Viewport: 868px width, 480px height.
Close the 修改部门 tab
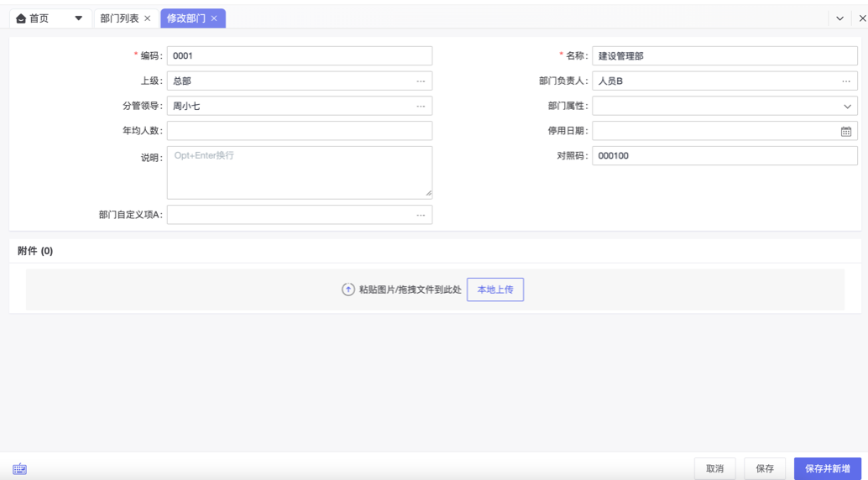(x=214, y=18)
